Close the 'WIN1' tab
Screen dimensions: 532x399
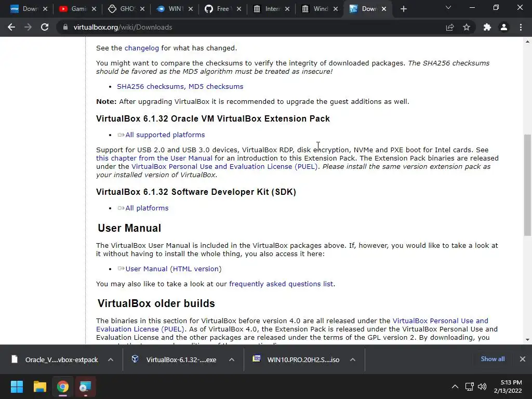[191, 9]
